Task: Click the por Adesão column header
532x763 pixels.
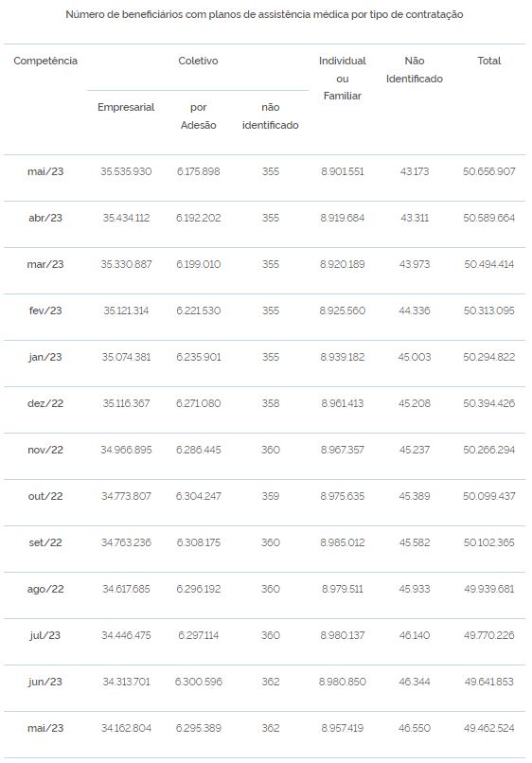Action: click(198, 116)
